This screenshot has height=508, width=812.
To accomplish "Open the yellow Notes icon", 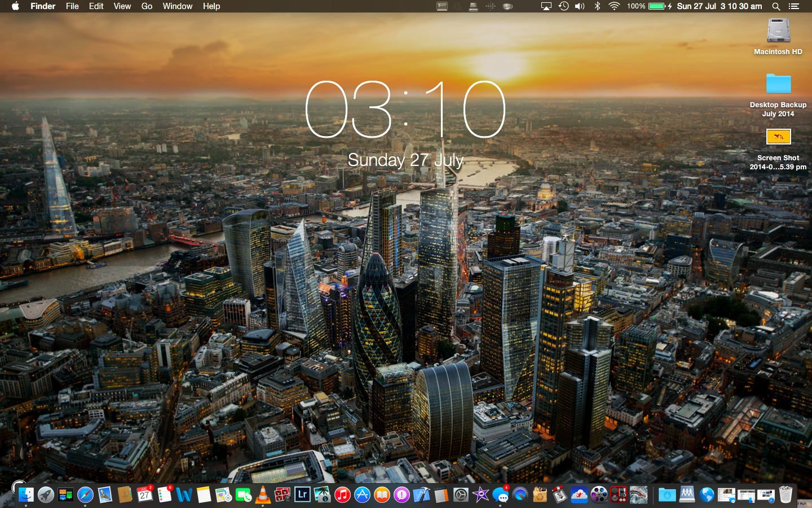I will [204, 495].
